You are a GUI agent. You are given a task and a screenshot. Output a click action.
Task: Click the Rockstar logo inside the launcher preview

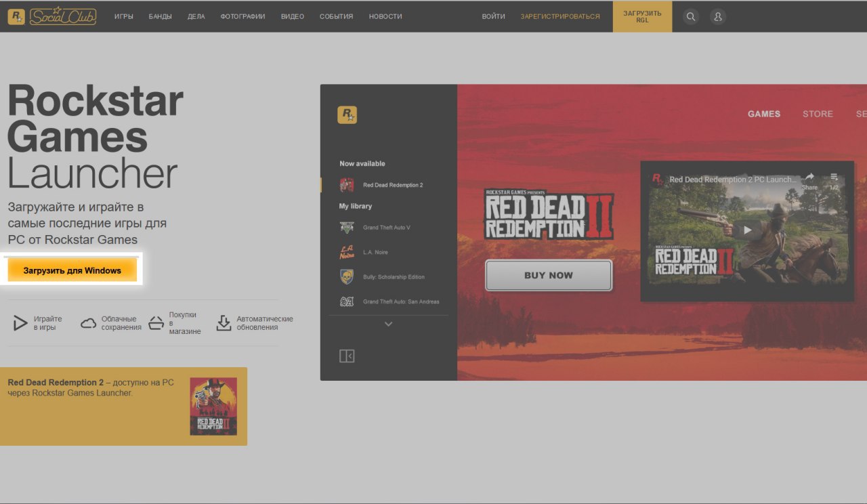click(347, 115)
